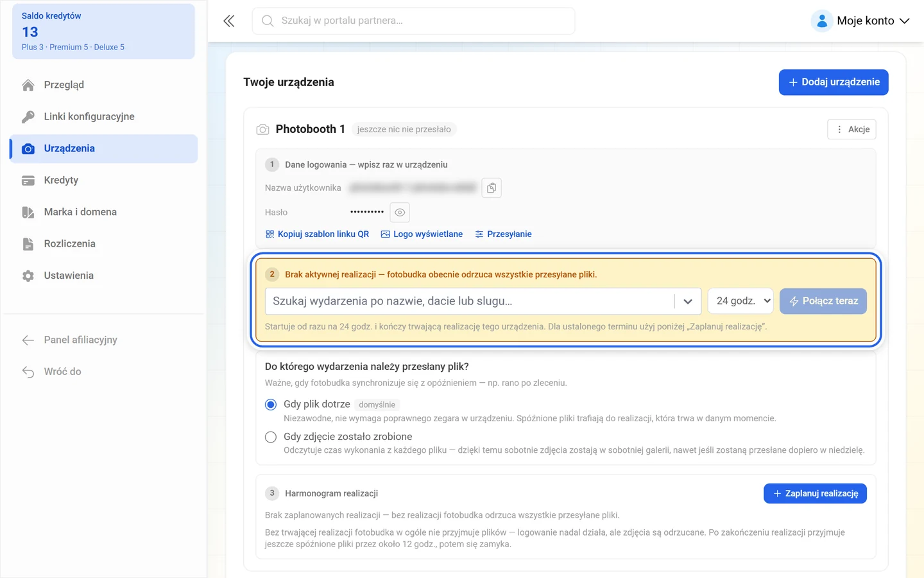The height and width of the screenshot is (578, 924).
Task: Click the magnifier icon in the search bar
Action: [x=268, y=21]
